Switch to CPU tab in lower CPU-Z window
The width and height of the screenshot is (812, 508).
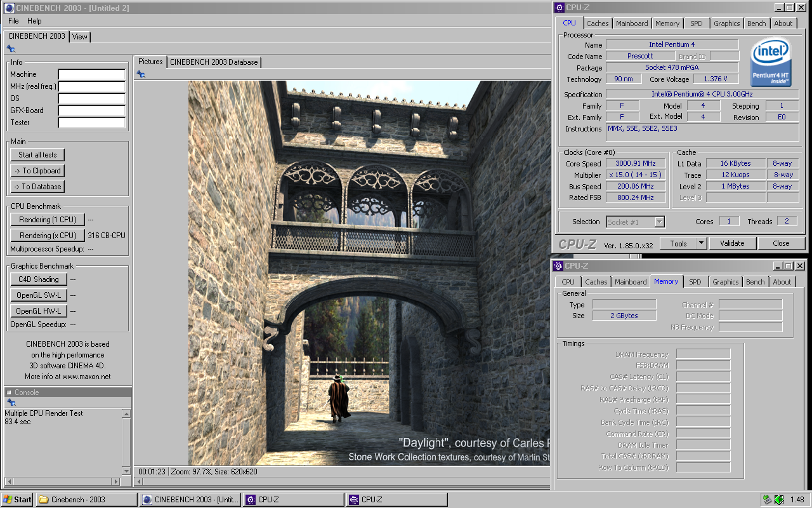click(568, 282)
